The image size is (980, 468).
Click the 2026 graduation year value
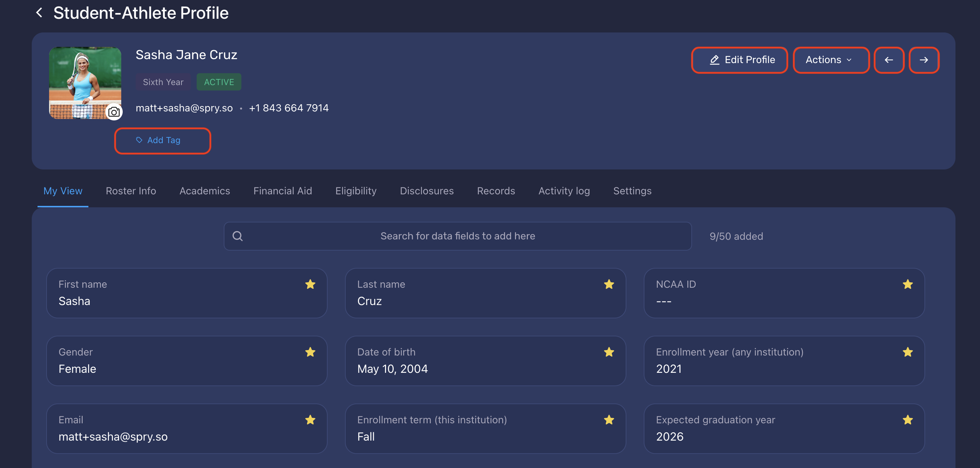click(670, 436)
